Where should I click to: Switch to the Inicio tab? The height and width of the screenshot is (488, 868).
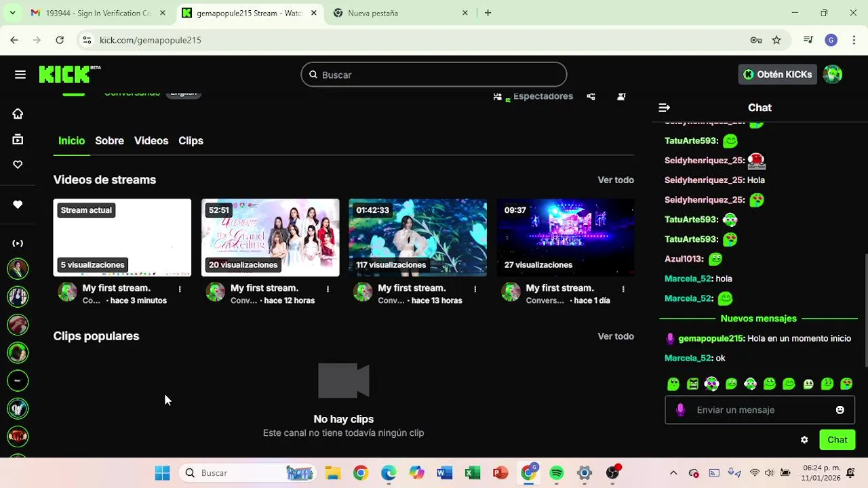coord(71,141)
